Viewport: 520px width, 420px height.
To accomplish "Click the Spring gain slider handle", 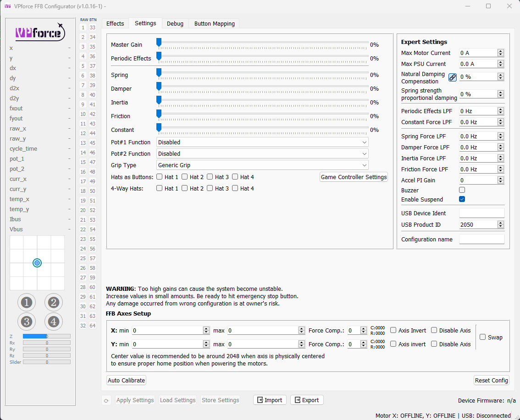I will pos(159,72).
